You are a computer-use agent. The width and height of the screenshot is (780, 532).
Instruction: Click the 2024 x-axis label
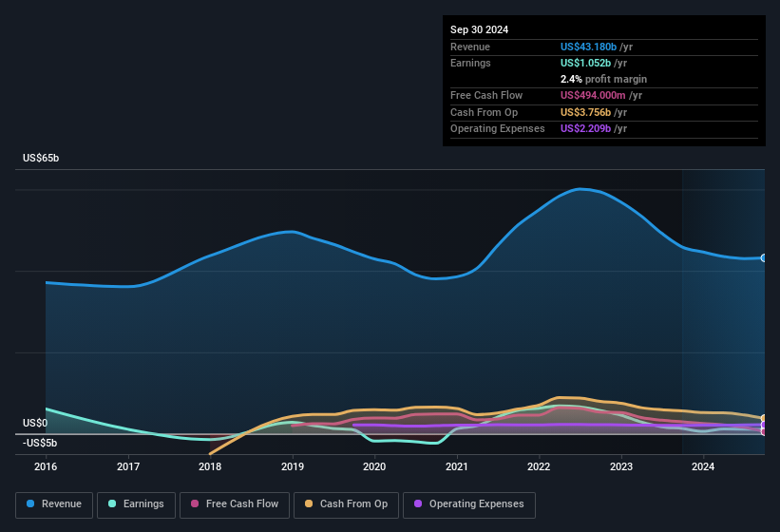(703, 466)
